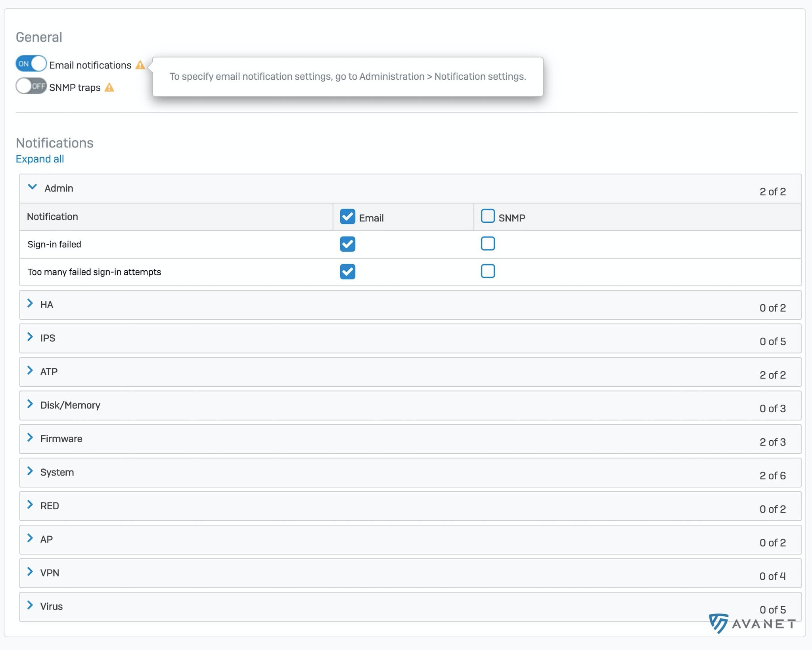
Task: Collapse the Admin section chevron
Action: pos(33,187)
